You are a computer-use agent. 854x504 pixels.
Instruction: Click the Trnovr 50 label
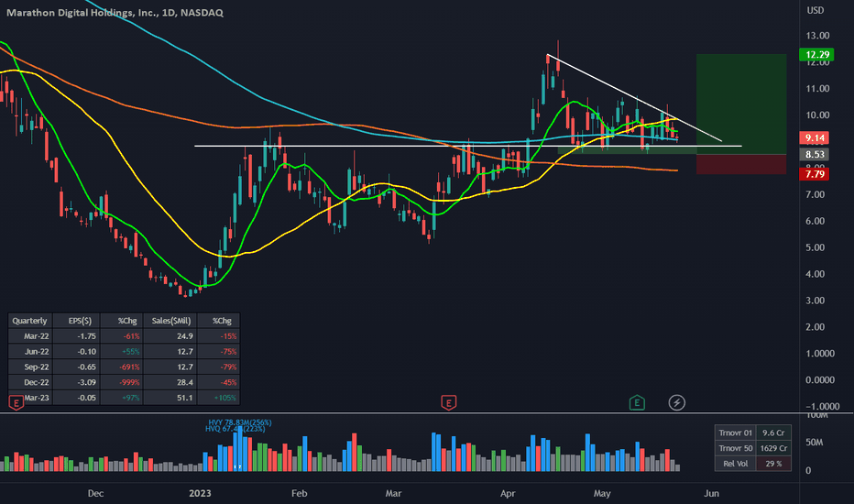tap(735, 448)
